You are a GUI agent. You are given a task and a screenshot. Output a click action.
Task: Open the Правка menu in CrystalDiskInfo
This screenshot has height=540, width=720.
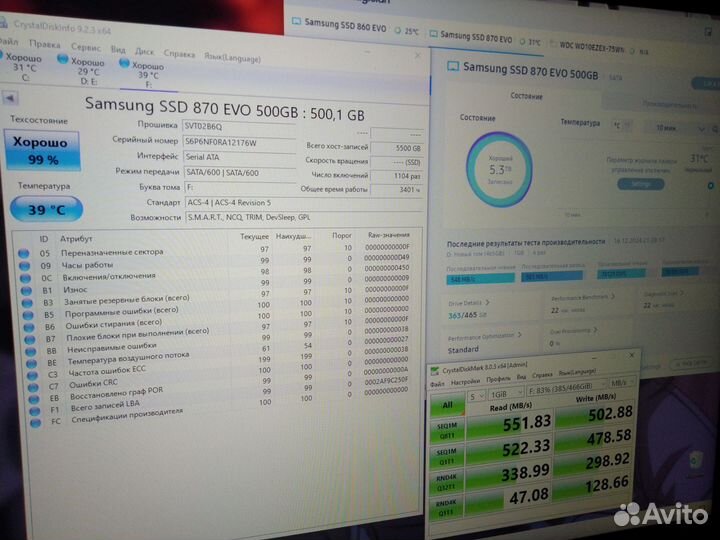(x=45, y=44)
